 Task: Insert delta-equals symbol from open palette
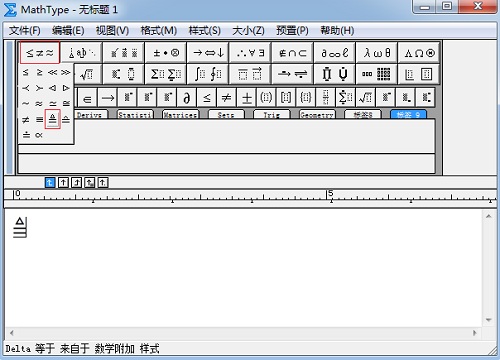[53, 119]
